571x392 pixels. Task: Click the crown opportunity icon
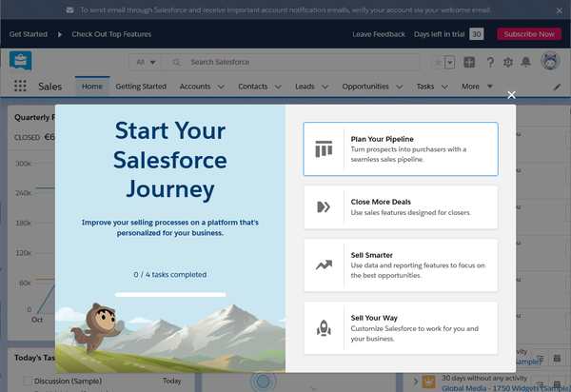point(428,382)
